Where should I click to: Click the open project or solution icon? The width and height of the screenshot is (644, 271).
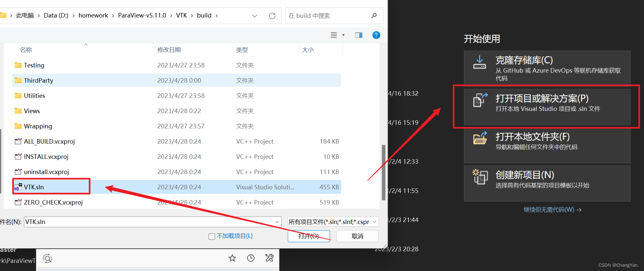tap(480, 100)
